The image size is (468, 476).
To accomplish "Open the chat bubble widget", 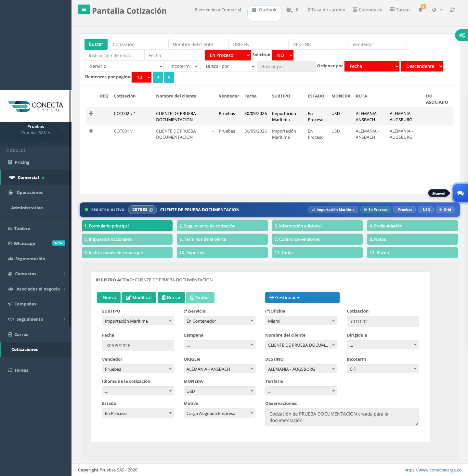I will point(460,193).
